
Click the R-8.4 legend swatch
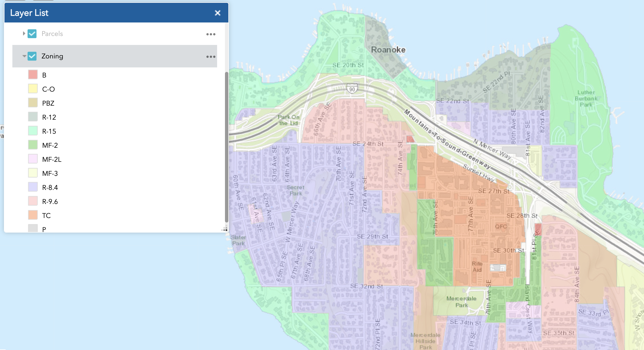[x=33, y=187]
